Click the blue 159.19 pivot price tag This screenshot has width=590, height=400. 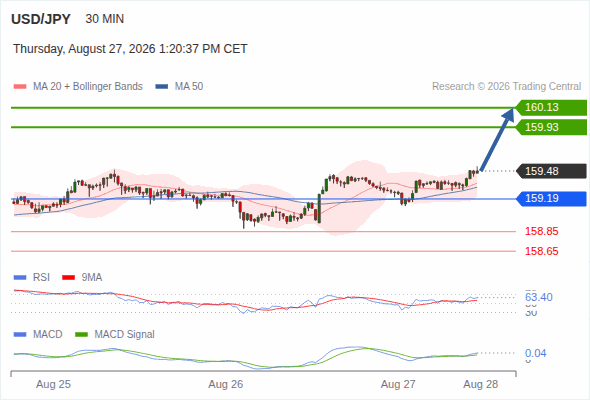551,198
